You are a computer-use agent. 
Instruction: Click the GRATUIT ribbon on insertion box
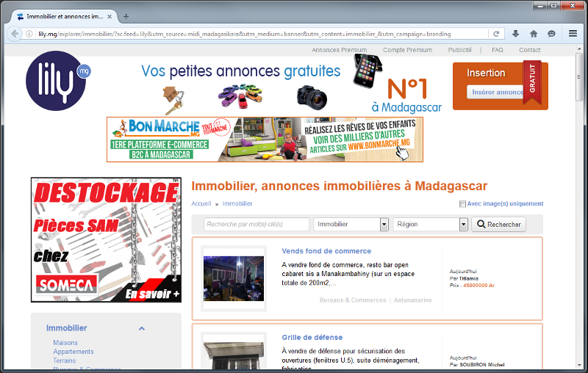[532, 82]
